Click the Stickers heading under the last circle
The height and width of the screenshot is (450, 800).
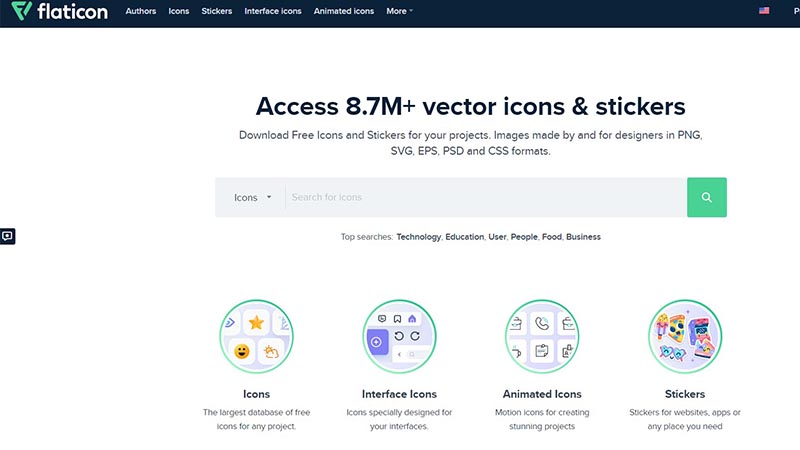click(685, 394)
